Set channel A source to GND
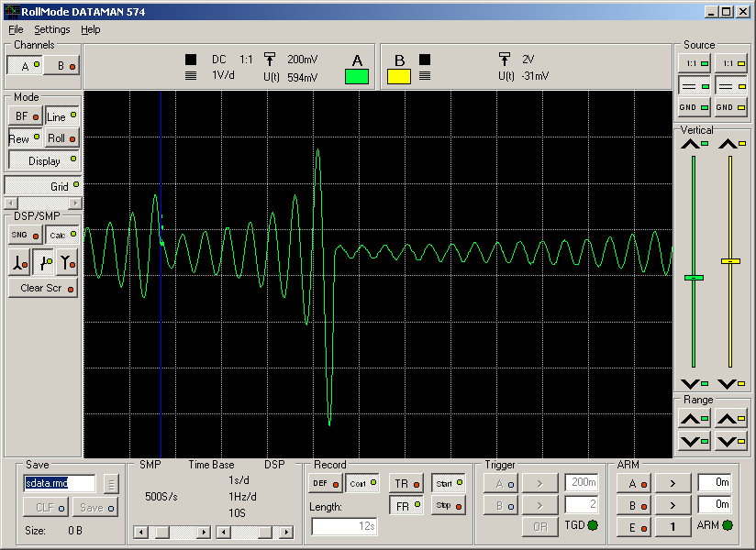Image resolution: width=756 pixels, height=550 pixels. click(694, 107)
